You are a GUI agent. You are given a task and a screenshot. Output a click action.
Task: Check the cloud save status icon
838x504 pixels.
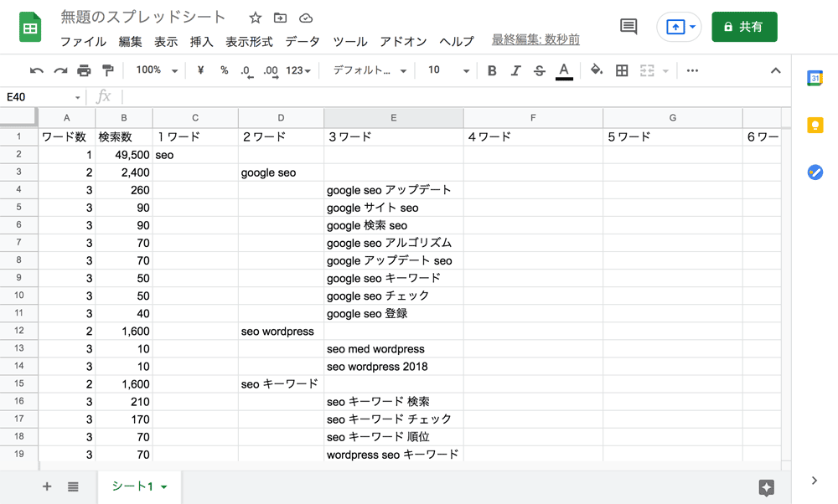pyautogui.click(x=306, y=18)
